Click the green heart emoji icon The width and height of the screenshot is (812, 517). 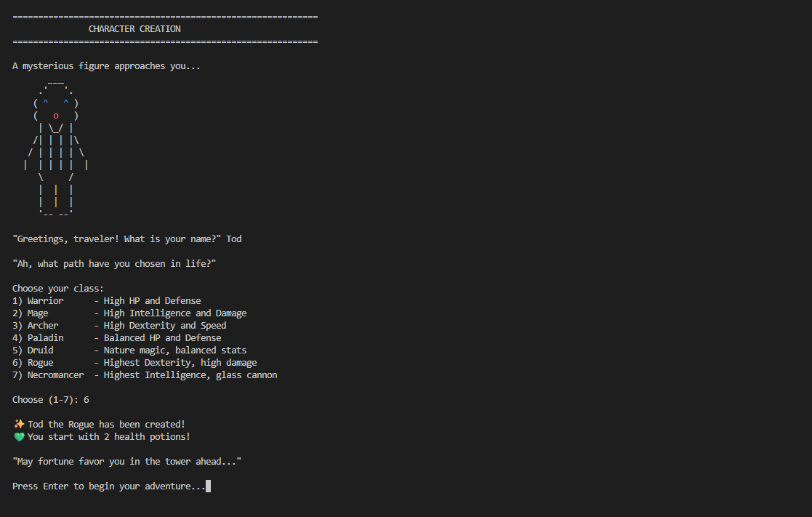coord(19,437)
